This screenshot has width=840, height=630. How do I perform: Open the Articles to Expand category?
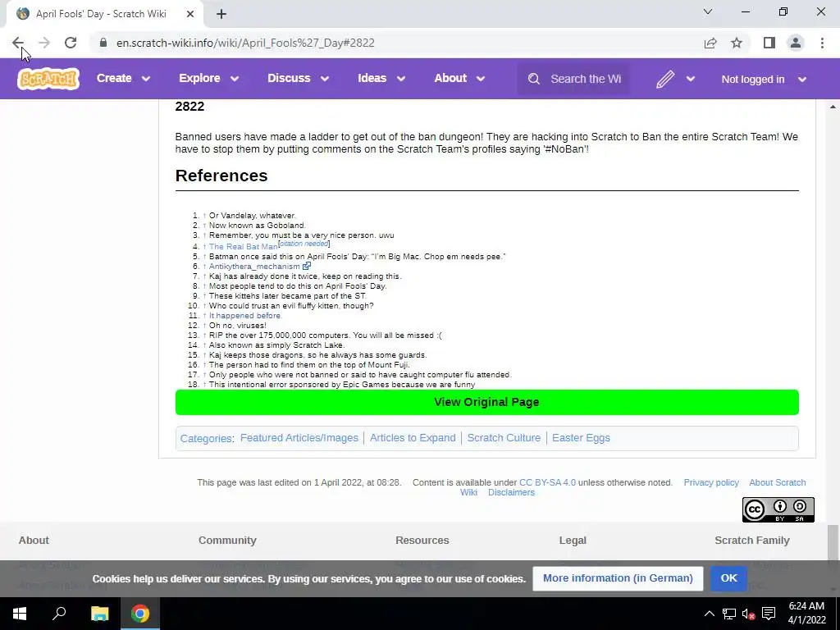[x=413, y=438]
